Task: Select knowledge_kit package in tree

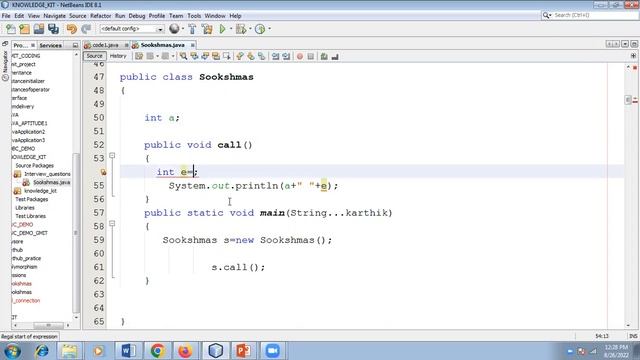Action: pos(40,191)
